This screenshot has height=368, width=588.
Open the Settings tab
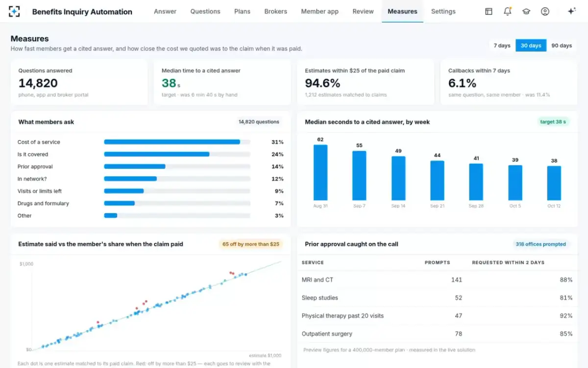443,11
